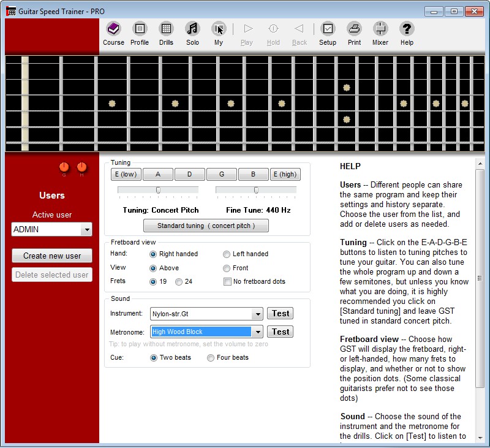490x448 pixels.
Task: Choose 19 frets radio option
Action: 153,282
